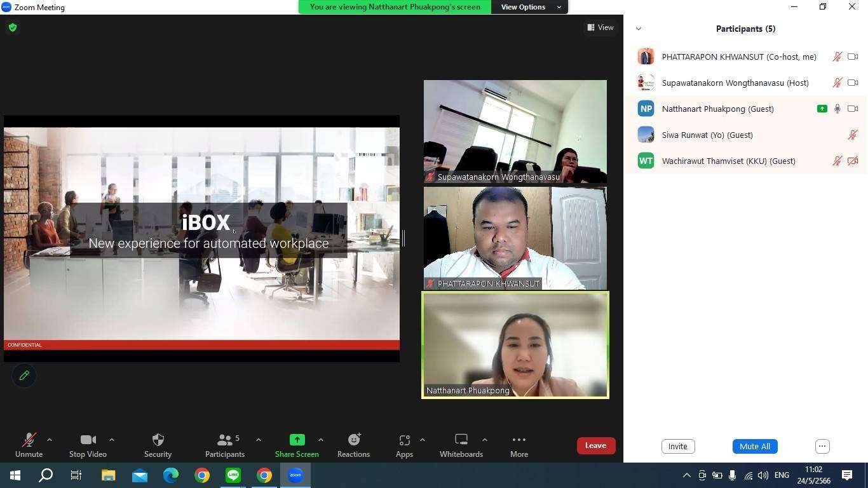Open the Whiteboards icon
The width and height of the screenshot is (868, 488).
(461, 440)
